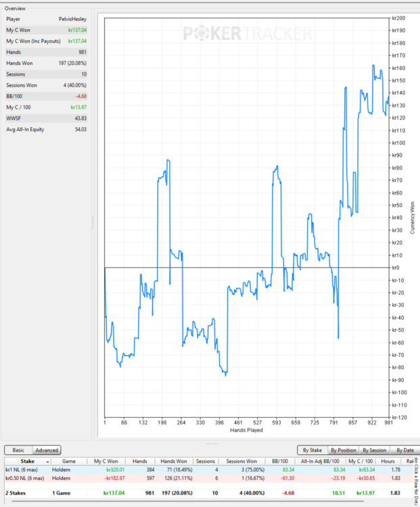The height and width of the screenshot is (507, 420).
Task: Sort by the Sessions column header
Action: 206,462
